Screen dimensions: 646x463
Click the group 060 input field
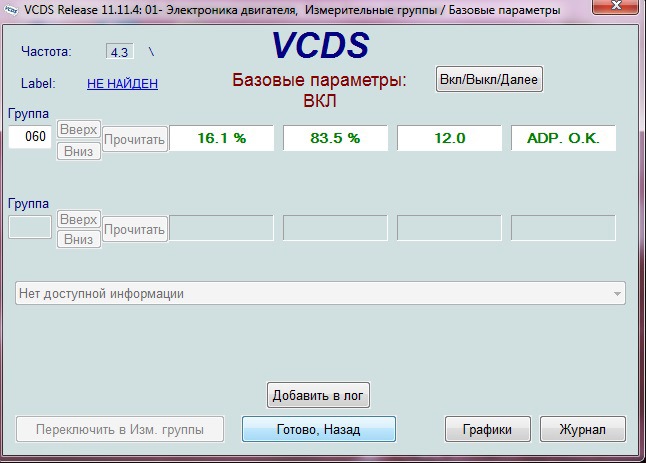pyautogui.click(x=30, y=136)
